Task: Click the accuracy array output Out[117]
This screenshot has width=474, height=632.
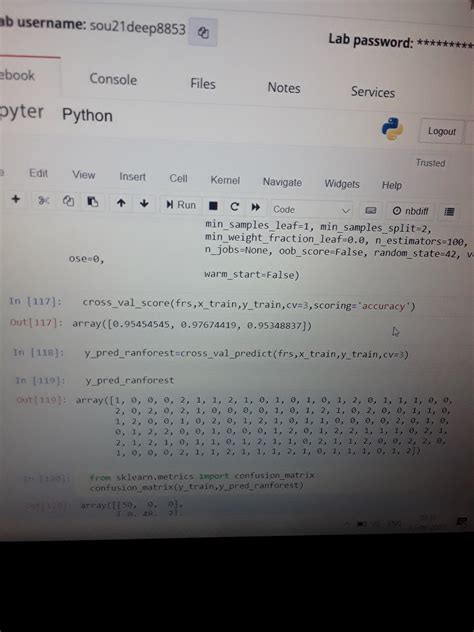Action: point(192,324)
